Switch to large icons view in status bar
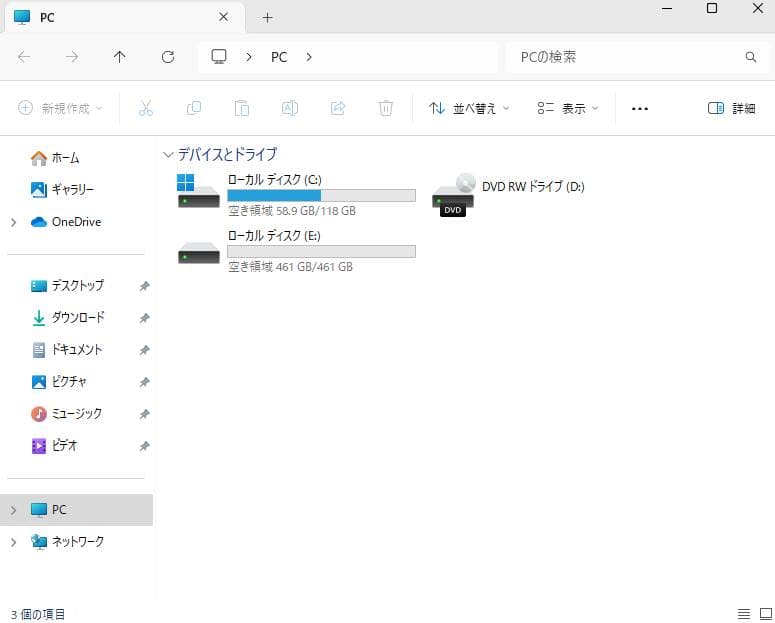Screen dimensions: 775x623 coord(765,614)
